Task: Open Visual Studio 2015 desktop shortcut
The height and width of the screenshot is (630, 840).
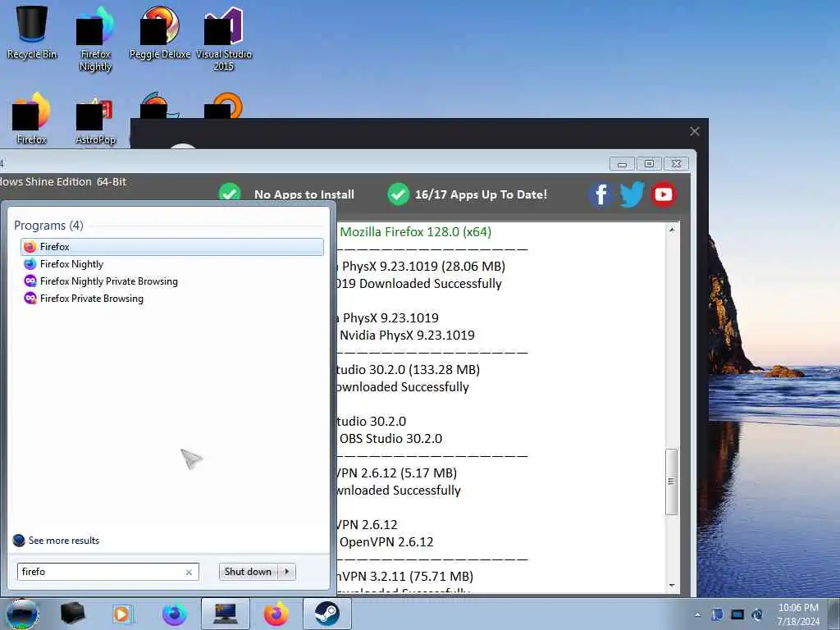Action: [224, 38]
